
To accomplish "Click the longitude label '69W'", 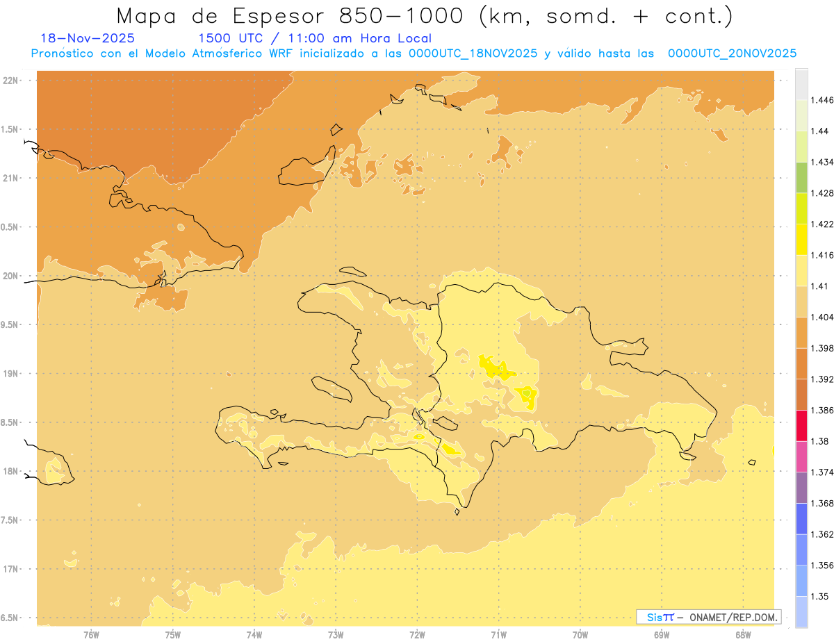I will coord(662,634).
